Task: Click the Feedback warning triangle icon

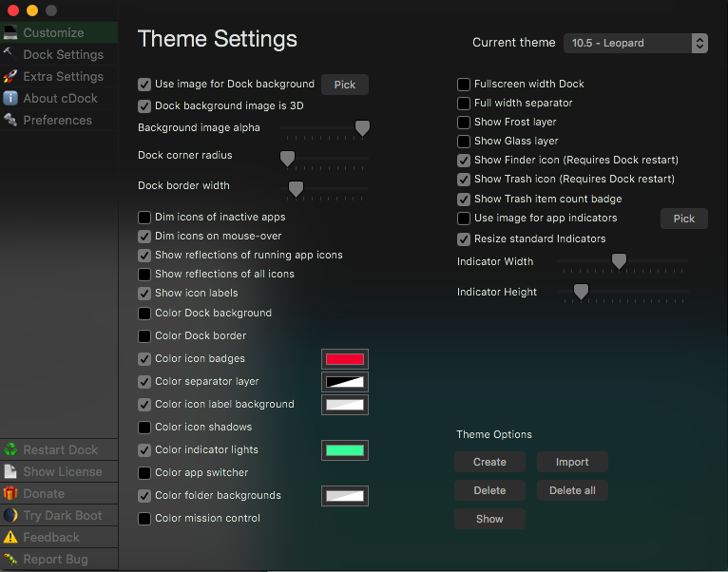Action: 10,537
